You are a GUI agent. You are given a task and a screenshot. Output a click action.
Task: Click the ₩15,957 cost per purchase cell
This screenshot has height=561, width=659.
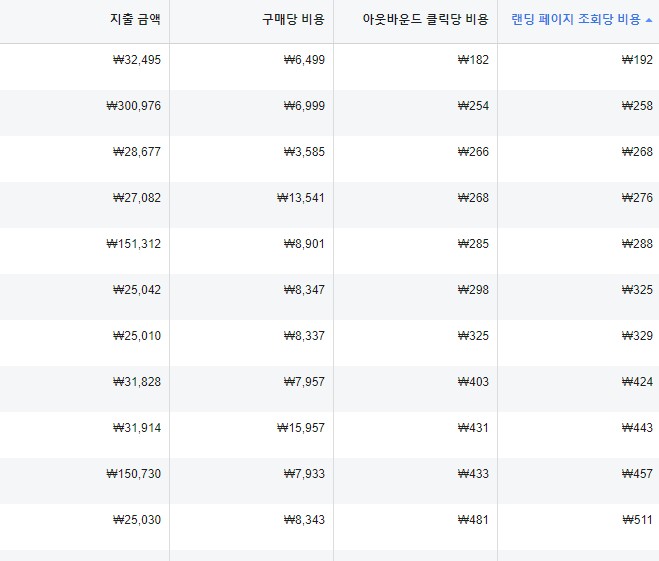tap(301, 428)
